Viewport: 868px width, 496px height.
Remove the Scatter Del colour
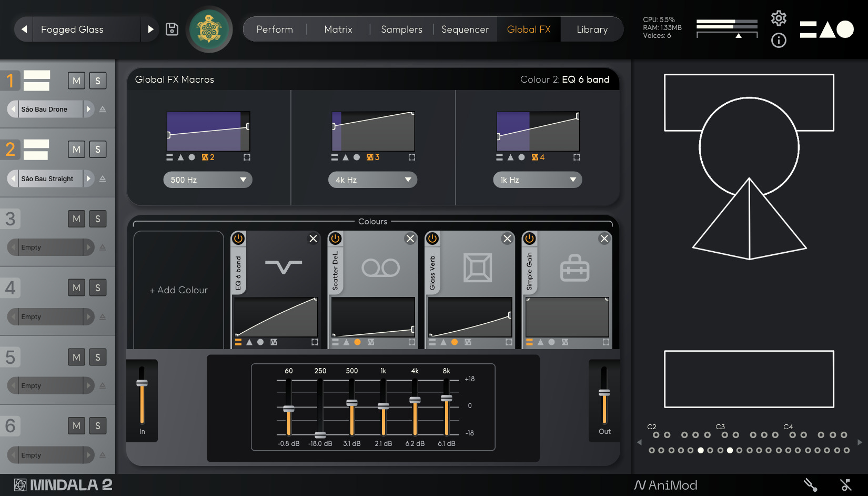pyautogui.click(x=410, y=239)
